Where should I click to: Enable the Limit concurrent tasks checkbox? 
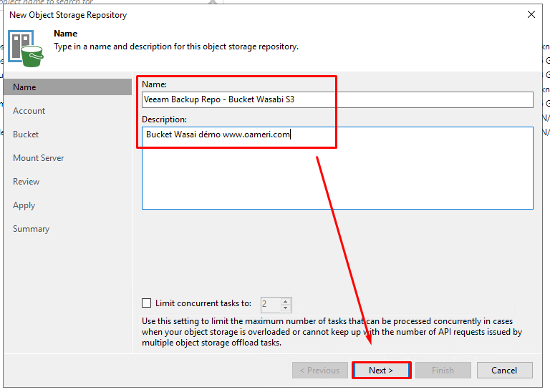(x=146, y=303)
